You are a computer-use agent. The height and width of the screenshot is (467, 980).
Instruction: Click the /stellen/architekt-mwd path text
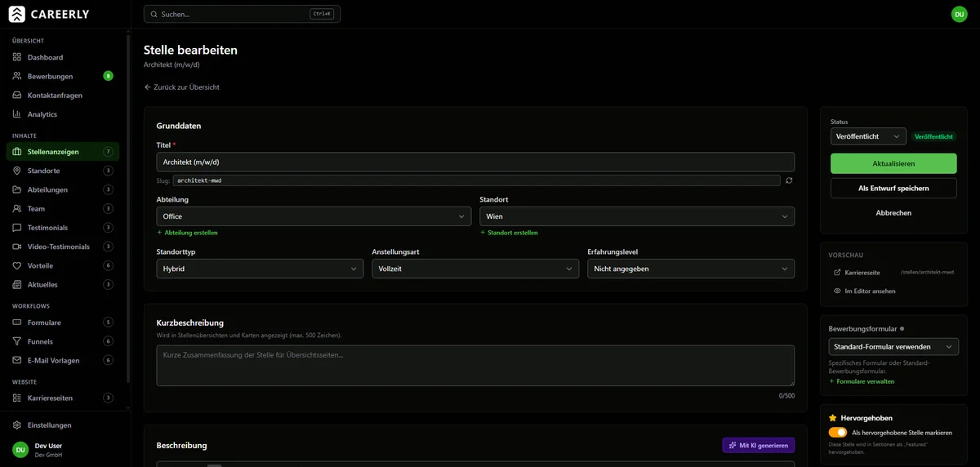(x=927, y=272)
